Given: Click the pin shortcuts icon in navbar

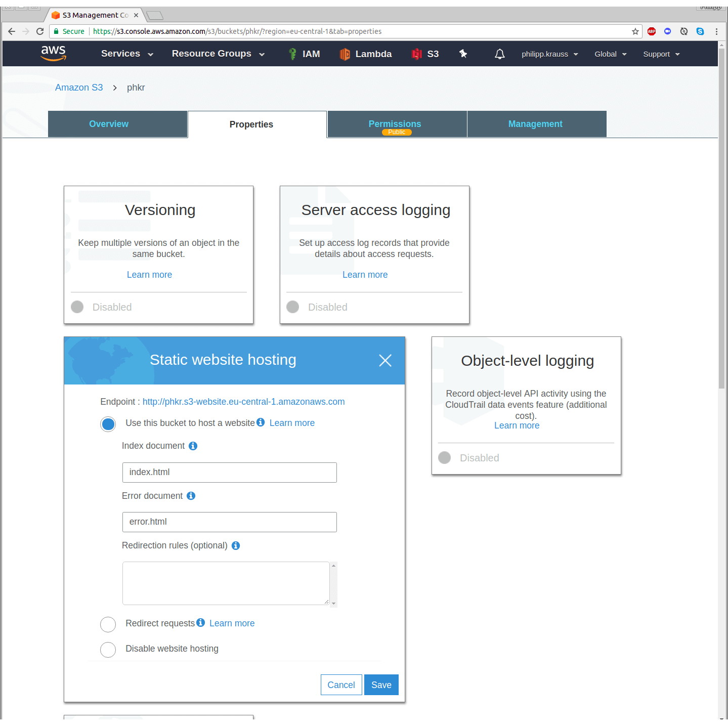Looking at the screenshot, I should [463, 54].
